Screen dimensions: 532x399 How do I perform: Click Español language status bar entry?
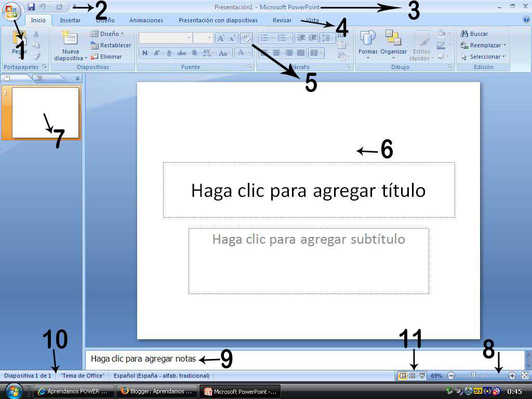pos(162,376)
